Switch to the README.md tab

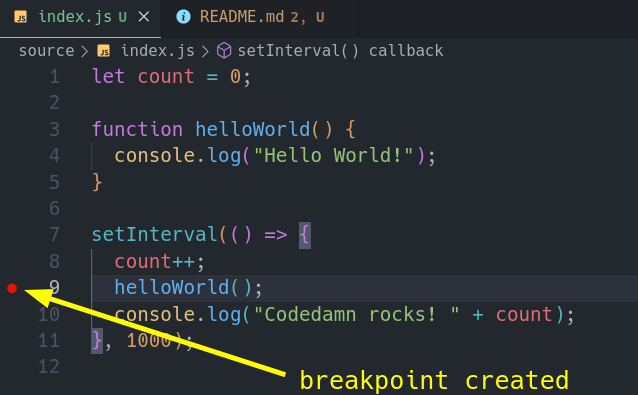click(260, 18)
